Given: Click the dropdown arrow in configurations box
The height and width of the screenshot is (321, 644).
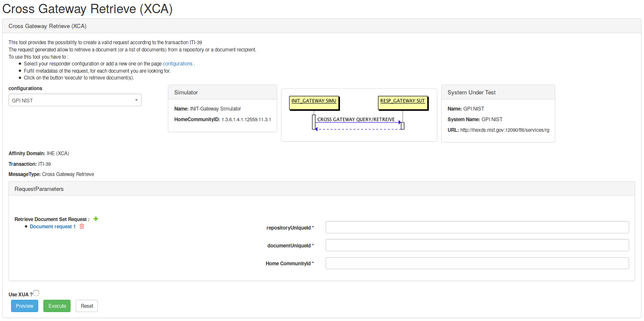Looking at the screenshot, I should point(136,100).
